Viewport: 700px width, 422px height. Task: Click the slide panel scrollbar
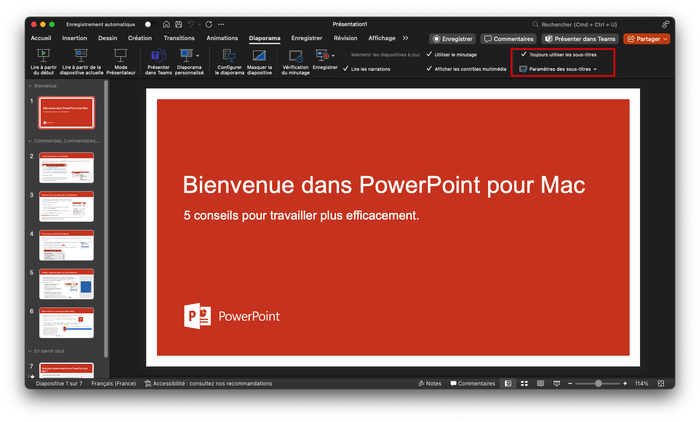pos(106,219)
